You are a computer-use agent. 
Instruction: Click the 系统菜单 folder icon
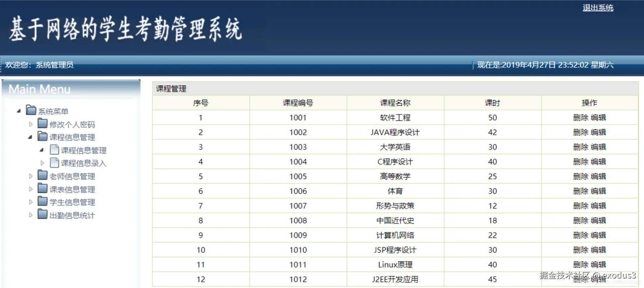tap(31, 110)
